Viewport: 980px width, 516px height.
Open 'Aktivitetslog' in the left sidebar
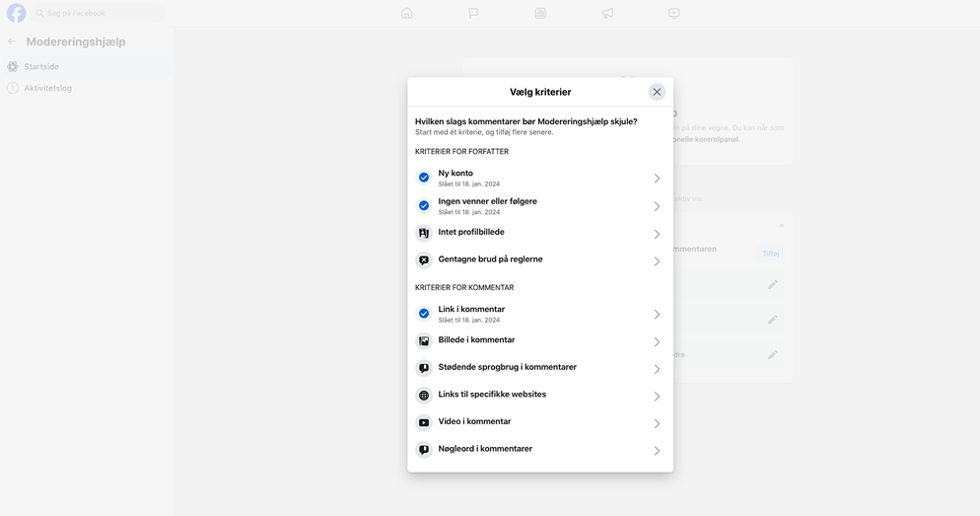[x=47, y=88]
